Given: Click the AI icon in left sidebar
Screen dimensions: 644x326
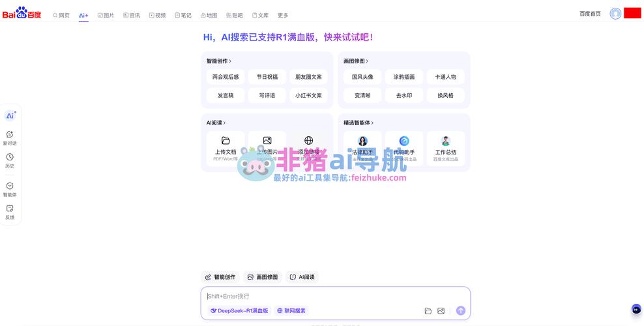Looking at the screenshot, I should 10,116.
